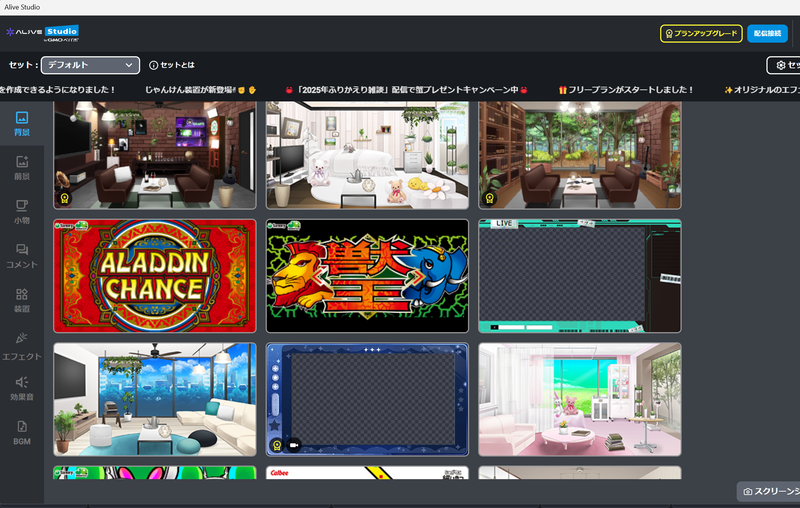800x508 pixels.
Task: Click じゃんけん装置が新登場 news ticker item
Action: coord(201,90)
